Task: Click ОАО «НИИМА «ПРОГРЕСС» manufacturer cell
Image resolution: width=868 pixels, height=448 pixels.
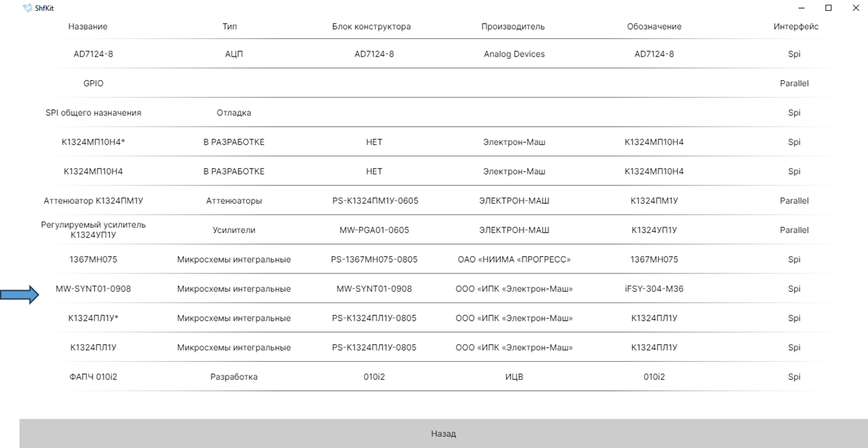Action: click(x=514, y=259)
